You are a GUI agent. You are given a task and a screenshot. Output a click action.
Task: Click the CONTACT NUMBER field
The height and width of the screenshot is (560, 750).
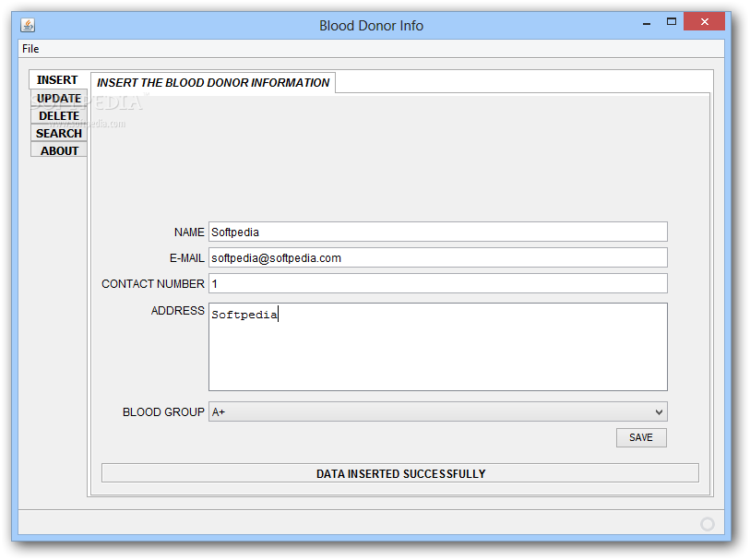[437, 283]
